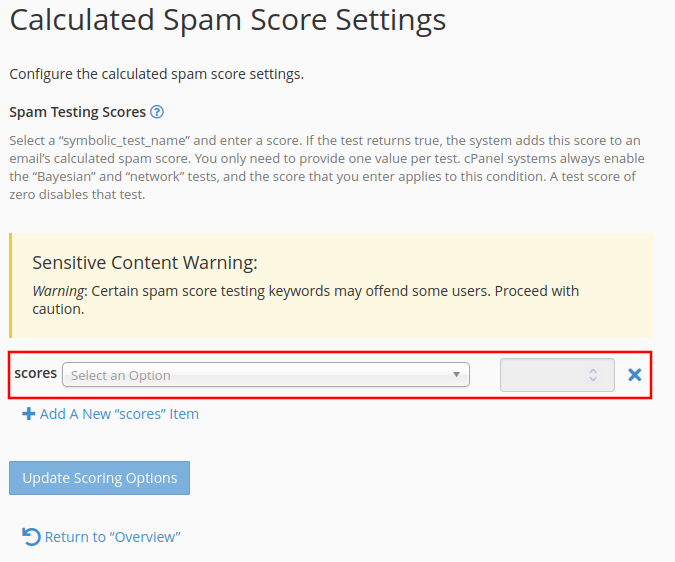The width and height of the screenshot is (675, 562).
Task: Click the circular return arrow icon
Action: click(31, 537)
